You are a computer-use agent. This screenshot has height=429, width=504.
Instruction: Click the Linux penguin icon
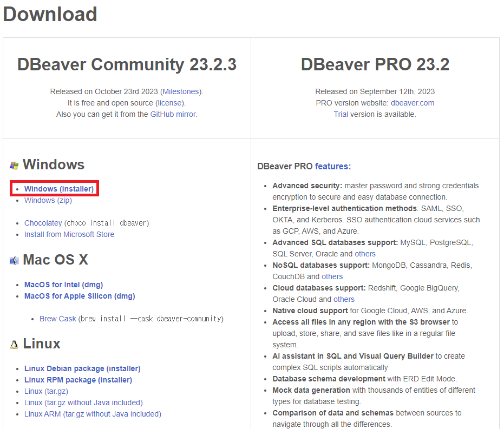click(14, 345)
